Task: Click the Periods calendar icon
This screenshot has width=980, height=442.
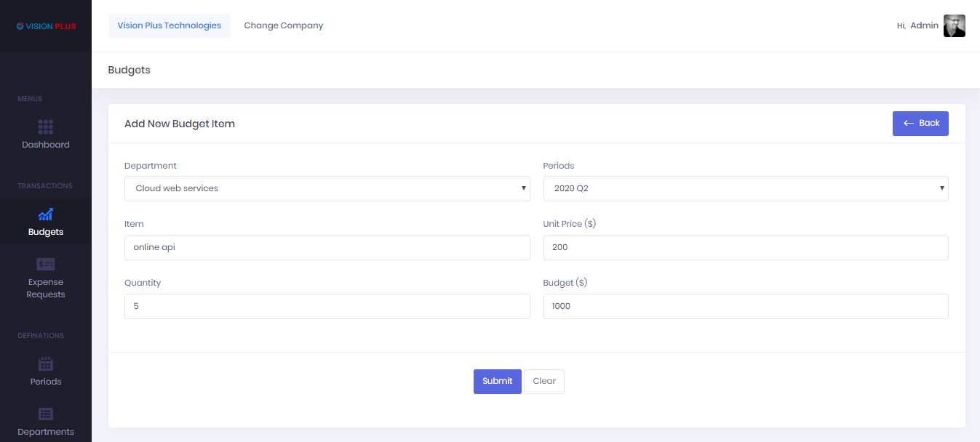Action: [x=45, y=364]
